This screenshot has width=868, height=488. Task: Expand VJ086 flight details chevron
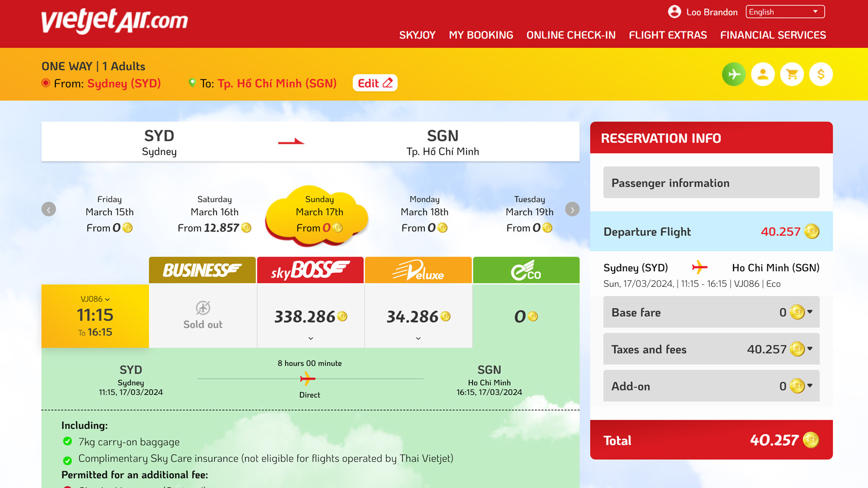107,299
